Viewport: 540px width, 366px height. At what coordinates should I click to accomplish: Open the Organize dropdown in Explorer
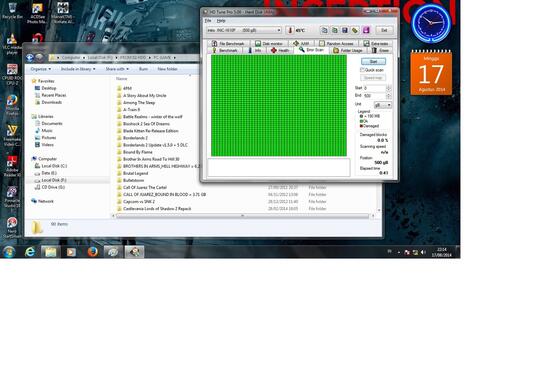(x=41, y=69)
